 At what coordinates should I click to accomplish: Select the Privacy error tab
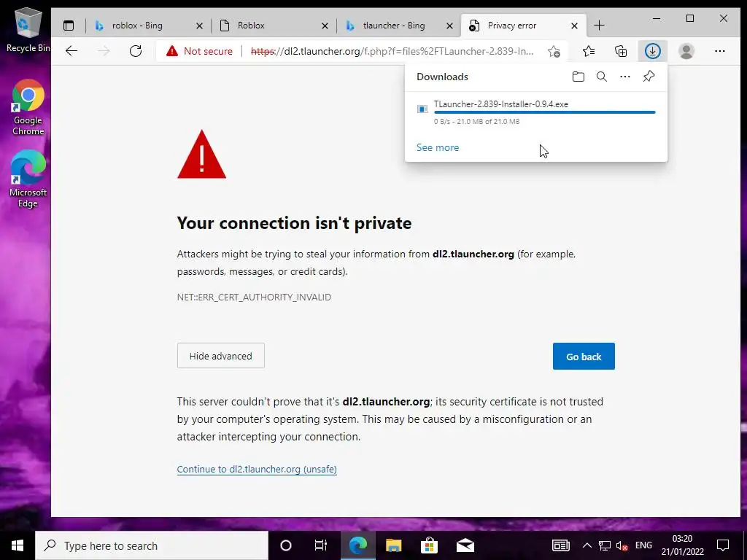click(x=511, y=26)
